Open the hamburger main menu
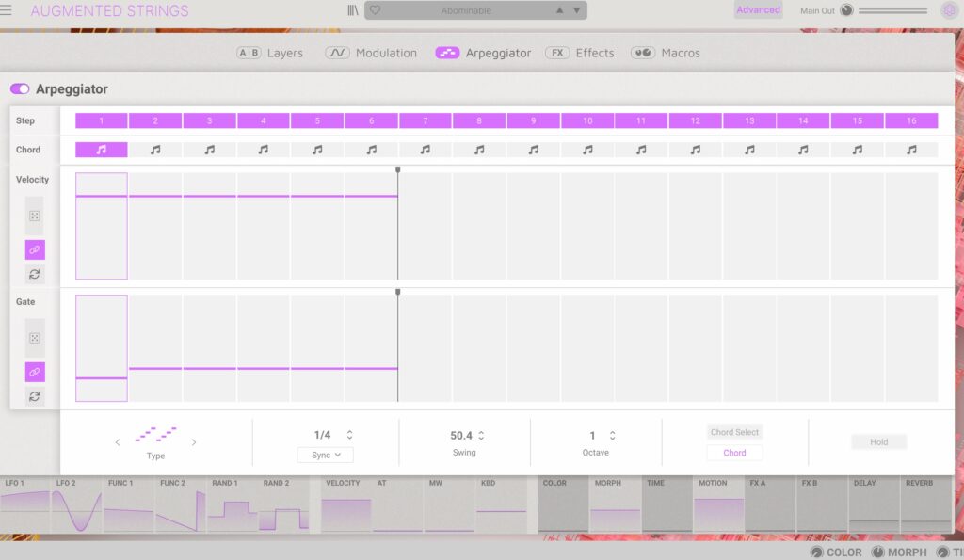The height and width of the screenshot is (560, 964). pos(8,11)
